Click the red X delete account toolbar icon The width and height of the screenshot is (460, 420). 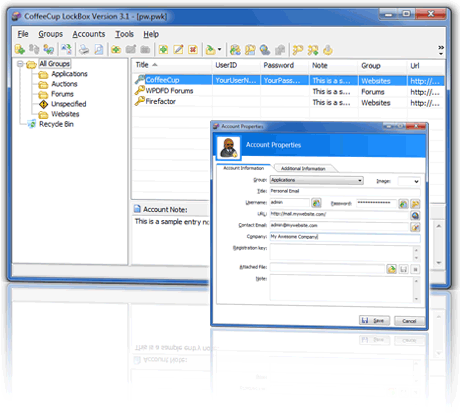point(193,50)
